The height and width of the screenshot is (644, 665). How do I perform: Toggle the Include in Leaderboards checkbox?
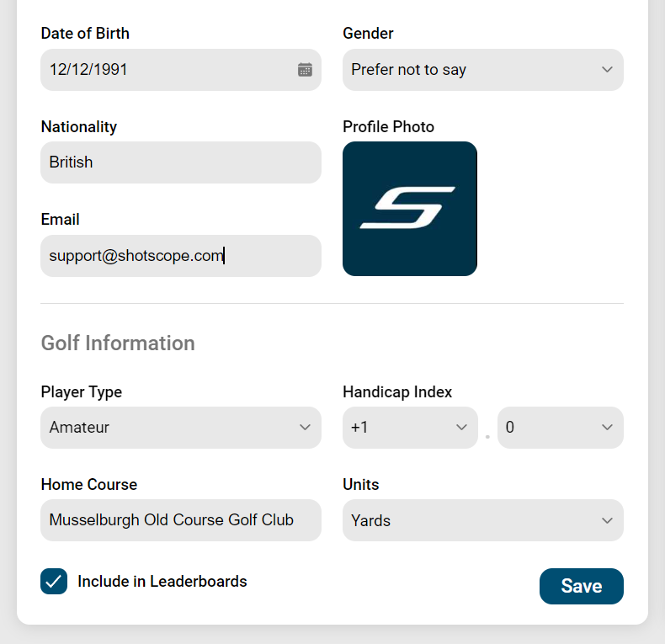click(x=54, y=581)
